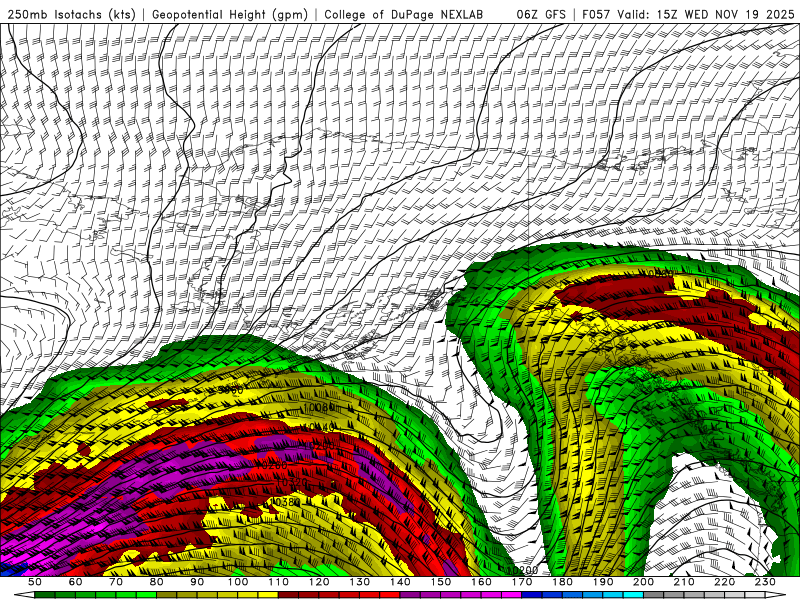Select the 160 label on the color scale

(x=482, y=582)
